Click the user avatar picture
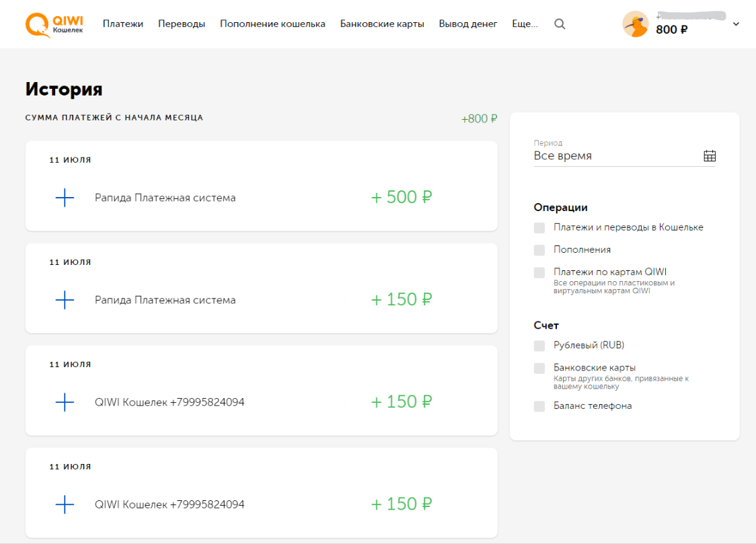This screenshot has width=756, height=544. 636,24
